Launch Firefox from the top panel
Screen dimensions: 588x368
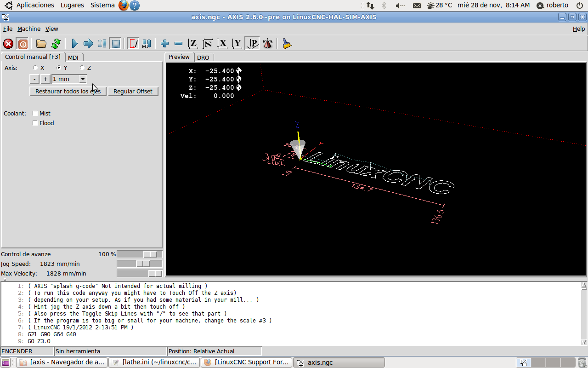[x=123, y=6]
